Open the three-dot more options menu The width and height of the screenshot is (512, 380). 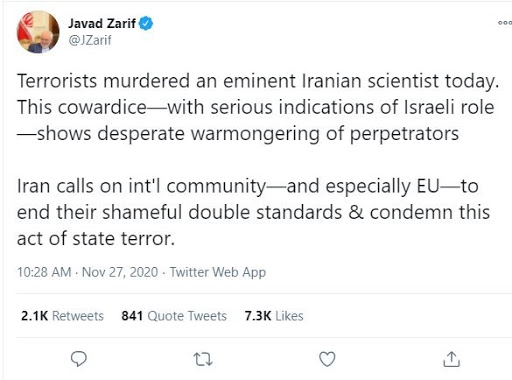pos(505,23)
